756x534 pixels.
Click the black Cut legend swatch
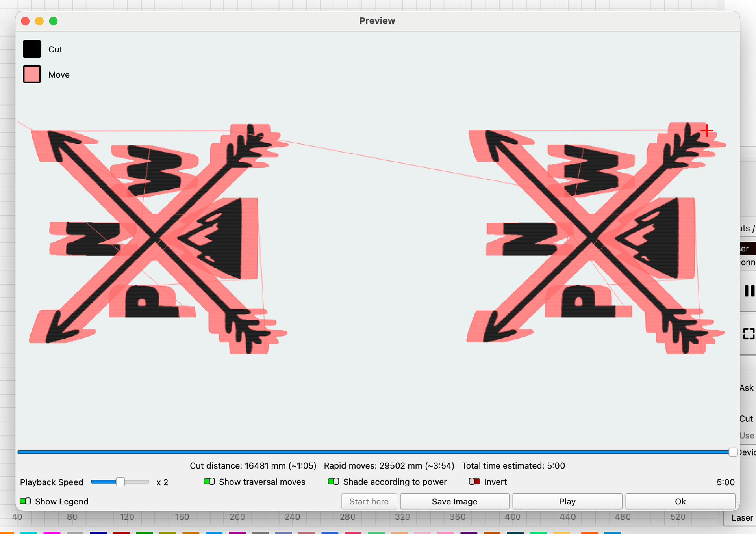pyautogui.click(x=32, y=49)
